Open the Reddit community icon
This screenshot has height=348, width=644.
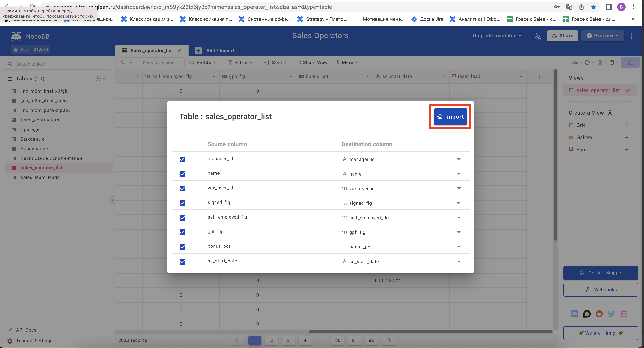pyautogui.click(x=599, y=314)
